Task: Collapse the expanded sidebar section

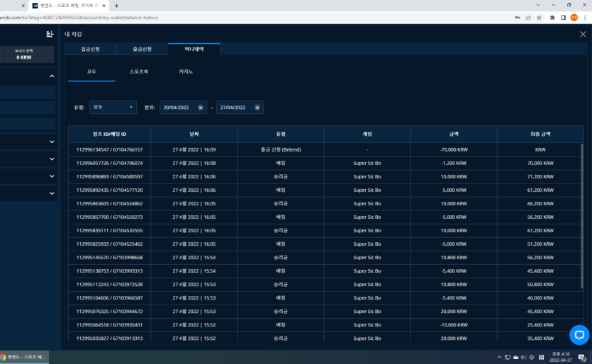Action: (52, 76)
